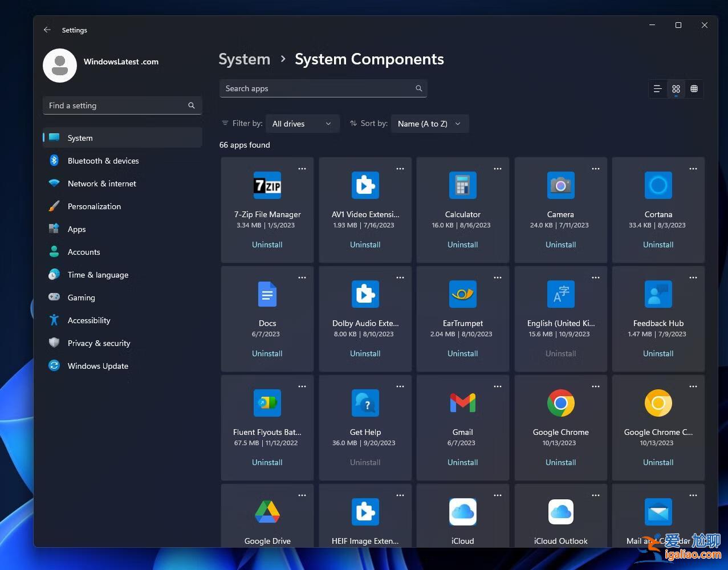This screenshot has height=570, width=728.
Task: Switch to the compact table view icon
Action: pos(694,89)
